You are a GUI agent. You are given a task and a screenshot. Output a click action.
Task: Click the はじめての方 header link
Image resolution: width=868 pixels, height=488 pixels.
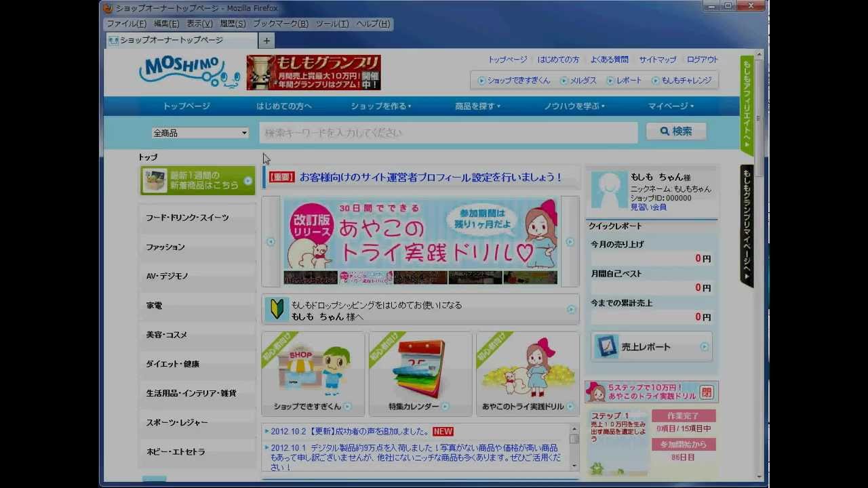click(558, 60)
